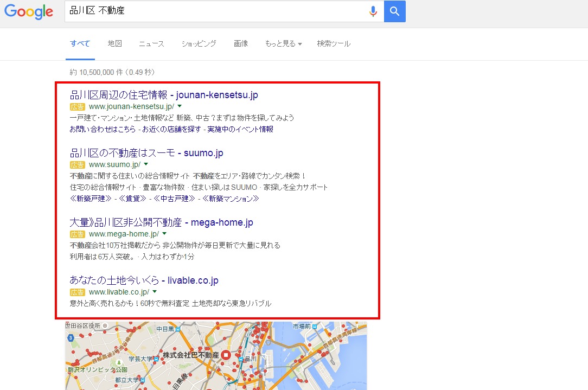Click the www.livable.co.jp/ green URL
Image resolution: width=588 pixels, height=390 pixels.
coord(119,292)
